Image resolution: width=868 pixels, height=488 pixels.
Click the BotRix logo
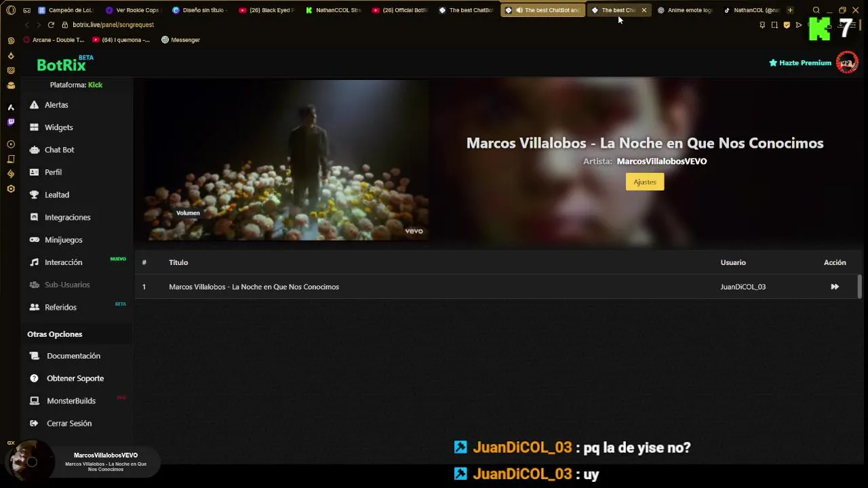[62, 64]
